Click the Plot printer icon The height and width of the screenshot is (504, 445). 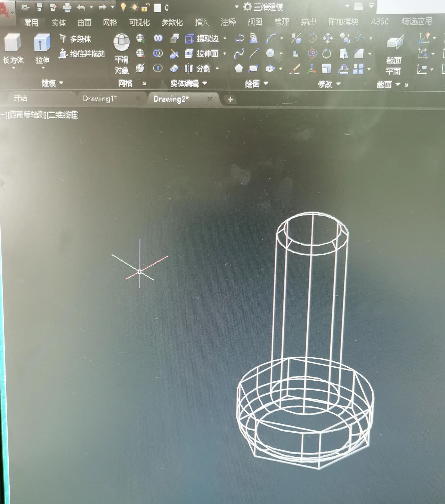67,7
